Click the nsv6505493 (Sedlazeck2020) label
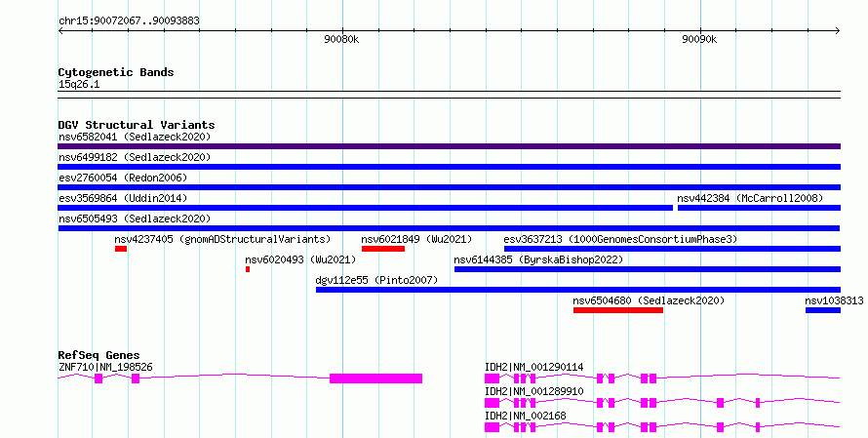This screenshot has width=868, height=438. [x=135, y=219]
